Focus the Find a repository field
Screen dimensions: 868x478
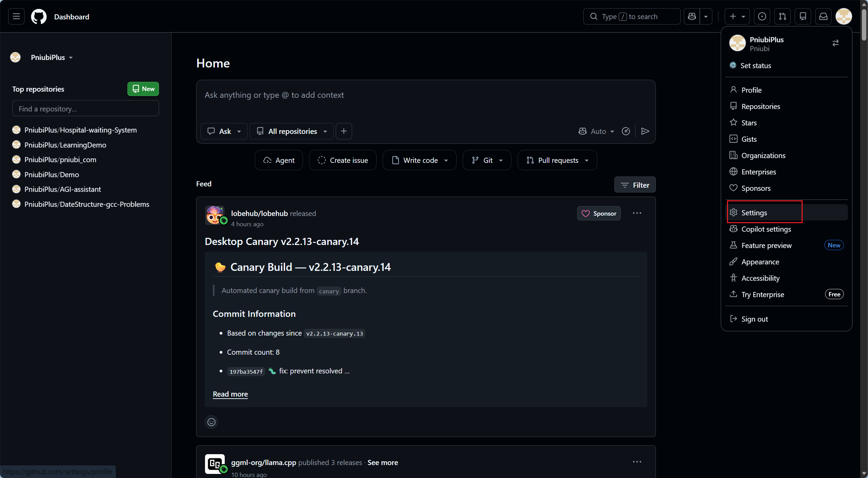(85, 108)
